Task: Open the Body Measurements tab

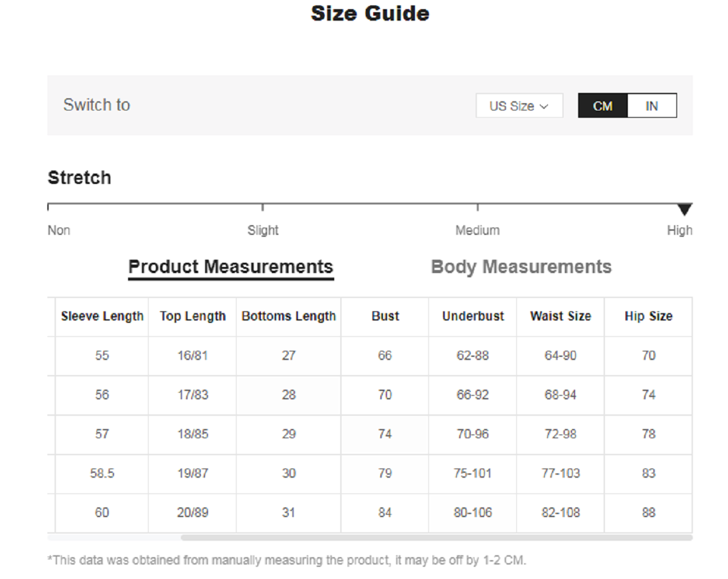Action: tap(521, 267)
